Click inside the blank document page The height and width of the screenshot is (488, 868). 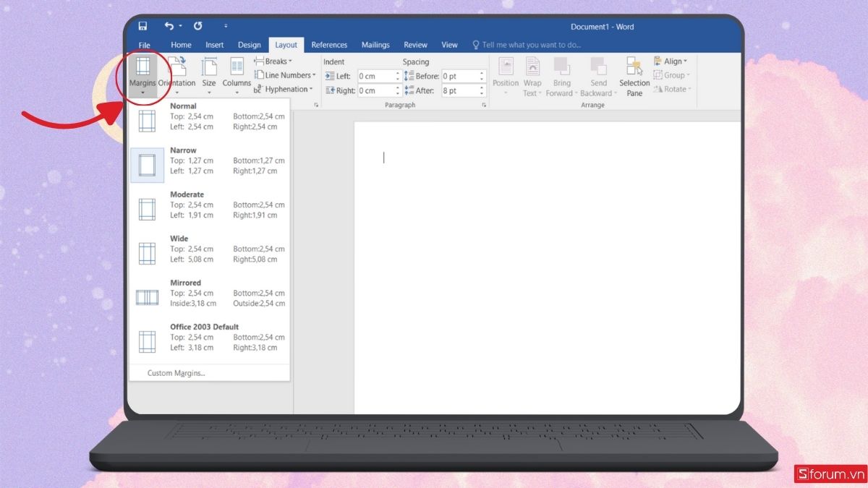pos(548,267)
